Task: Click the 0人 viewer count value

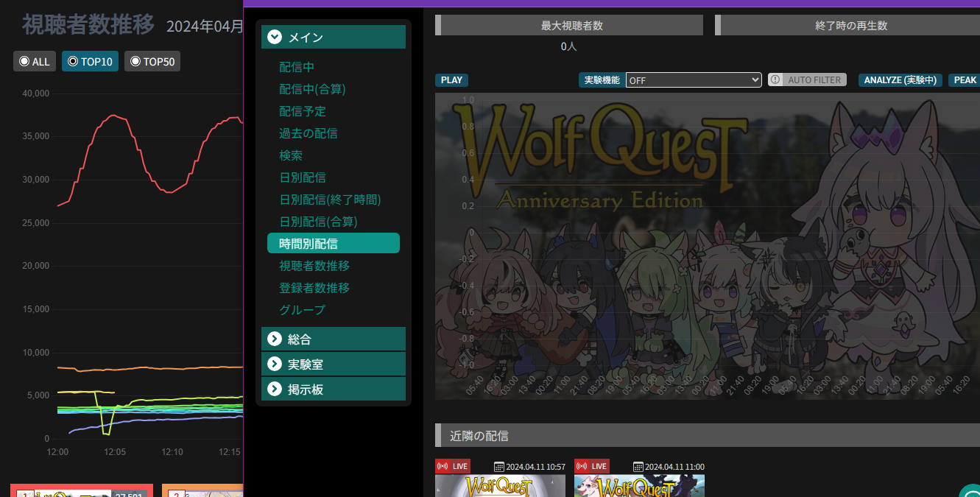Action: pyautogui.click(x=568, y=46)
